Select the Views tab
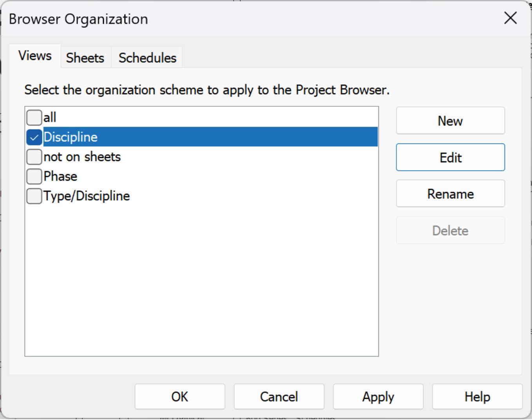 click(x=35, y=56)
